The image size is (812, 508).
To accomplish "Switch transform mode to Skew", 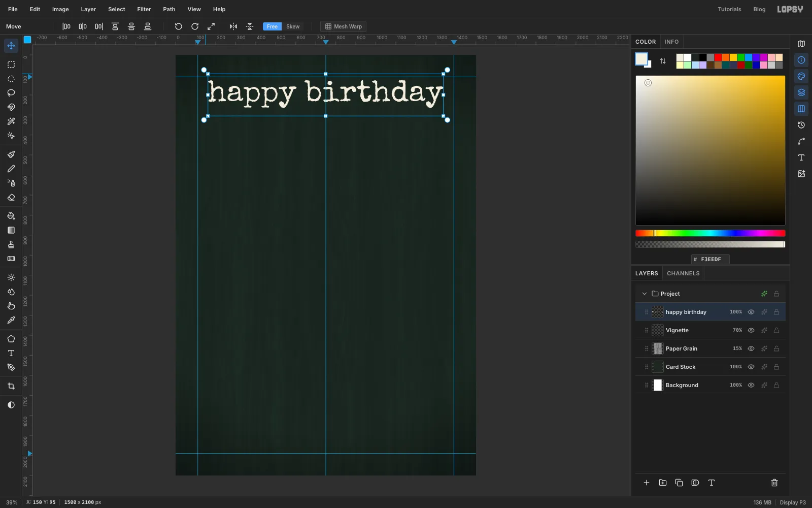I will pyautogui.click(x=293, y=26).
